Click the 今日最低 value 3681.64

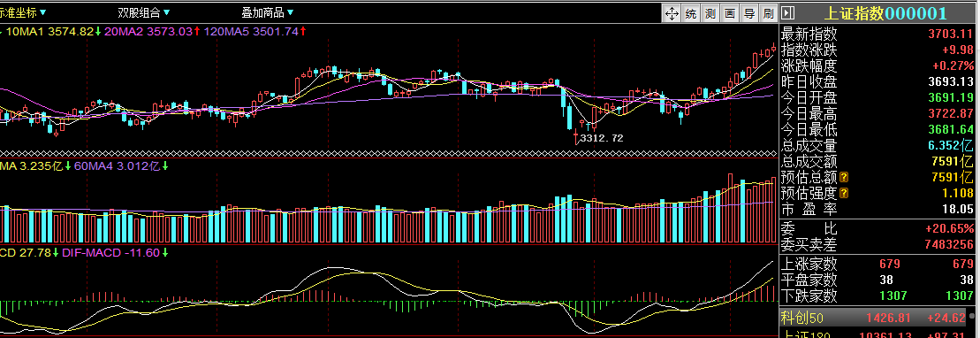[950, 129]
